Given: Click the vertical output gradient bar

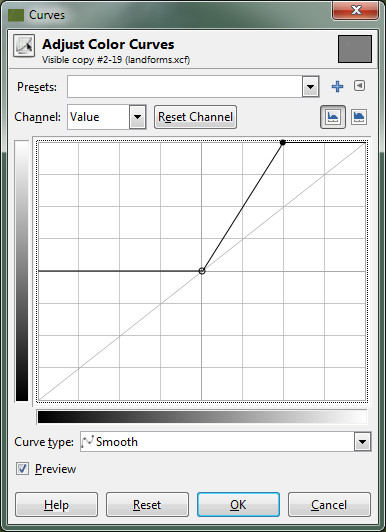Looking at the screenshot, I should [x=22, y=271].
